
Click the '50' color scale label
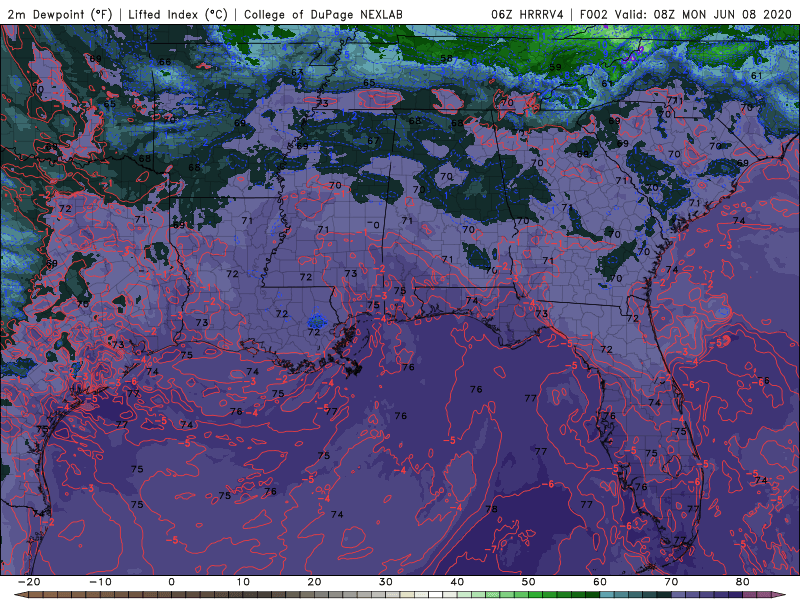(529, 582)
